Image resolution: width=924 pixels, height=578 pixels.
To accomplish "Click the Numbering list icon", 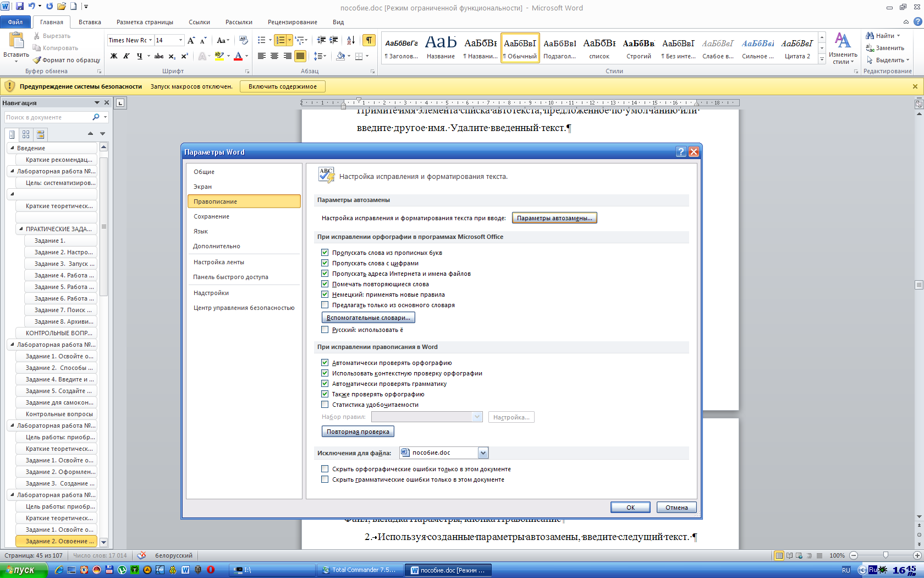I will pyautogui.click(x=280, y=40).
